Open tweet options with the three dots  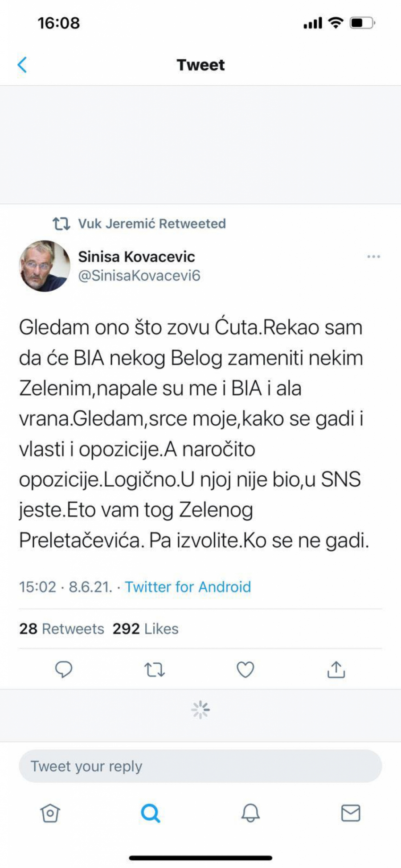pyautogui.click(x=374, y=256)
